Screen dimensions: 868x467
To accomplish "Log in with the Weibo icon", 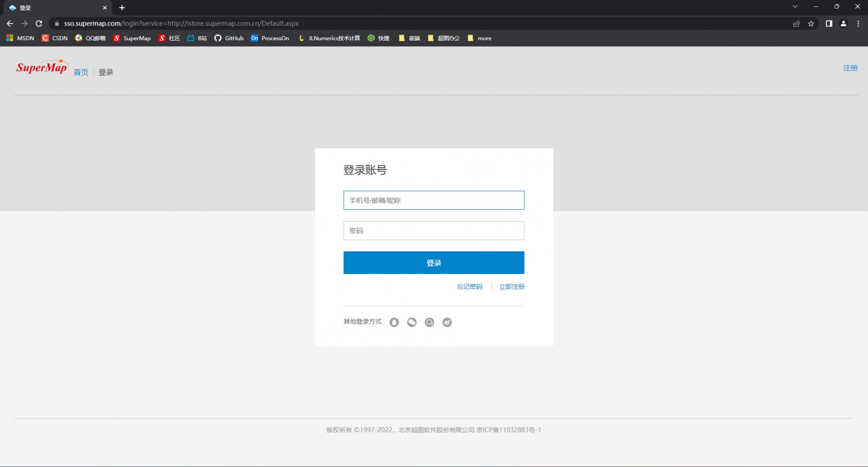I will (447, 322).
